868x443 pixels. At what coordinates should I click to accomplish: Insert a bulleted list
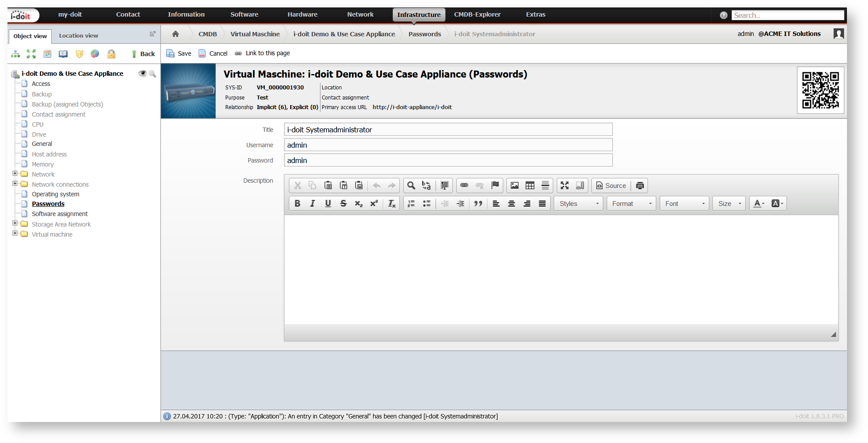click(x=427, y=204)
